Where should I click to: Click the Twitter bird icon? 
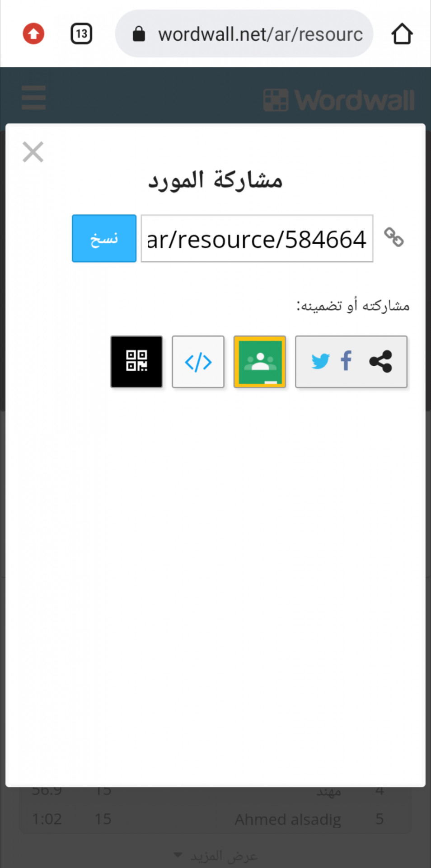click(321, 362)
